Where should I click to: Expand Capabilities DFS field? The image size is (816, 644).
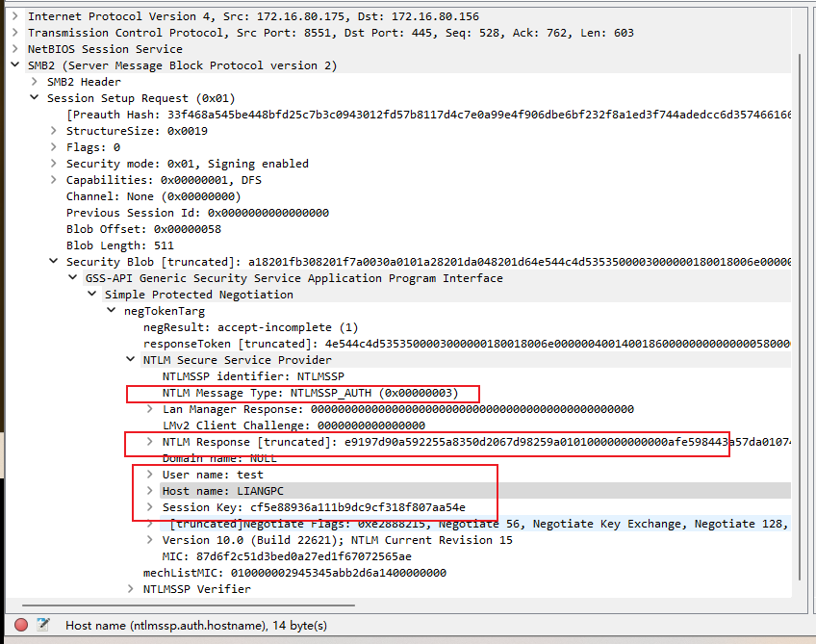click(54, 180)
